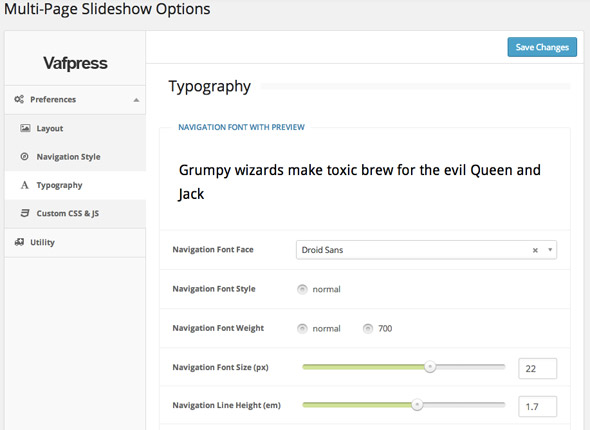Open the Droid Sans font combo box
Image resolution: width=590 pixels, height=430 pixels.
click(426, 250)
